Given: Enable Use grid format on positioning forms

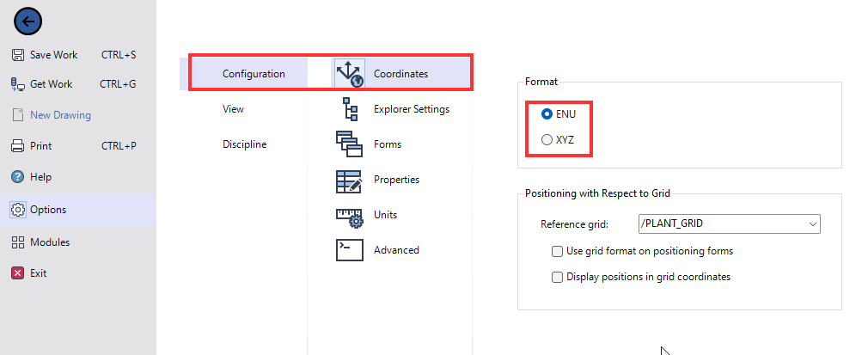Looking at the screenshot, I should tap(558, 252).
